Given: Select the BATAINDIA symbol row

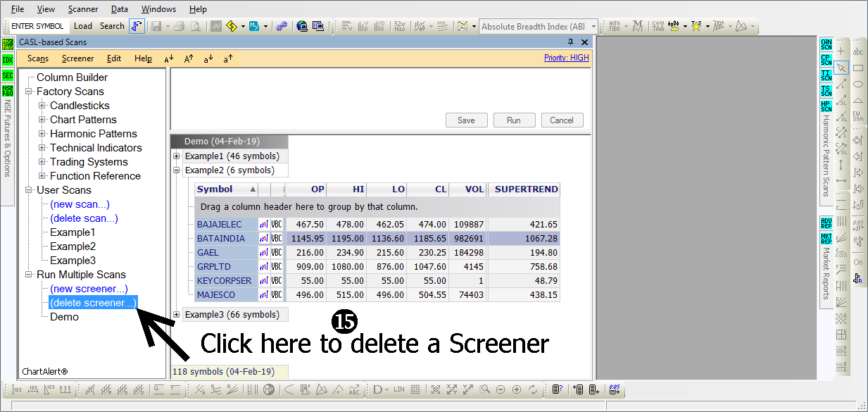Looking at the screenshot, I should click(x=377, y=239).
